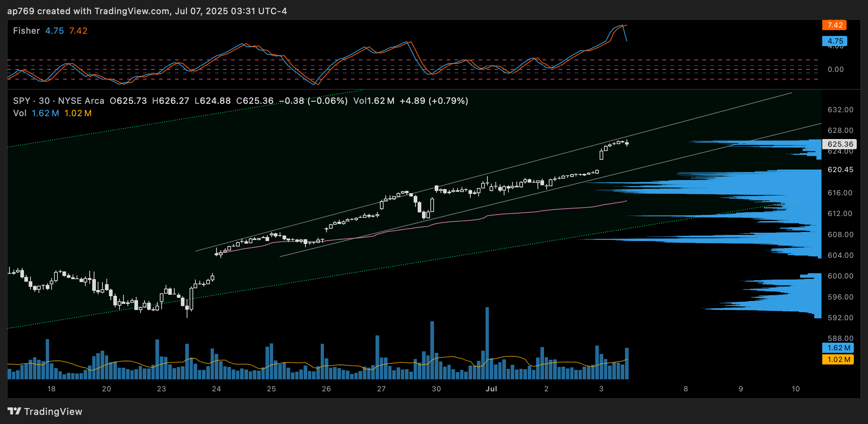The height and width of the screenshot is (424, 868).
Task: Click the 25 date label on time axis
Action: pyautogui.click(x=272, y=389)
